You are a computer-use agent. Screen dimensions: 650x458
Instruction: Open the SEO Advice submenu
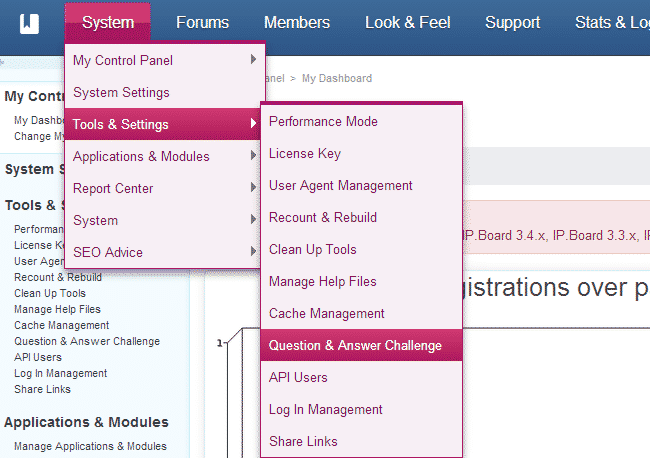tap(108, 252)
